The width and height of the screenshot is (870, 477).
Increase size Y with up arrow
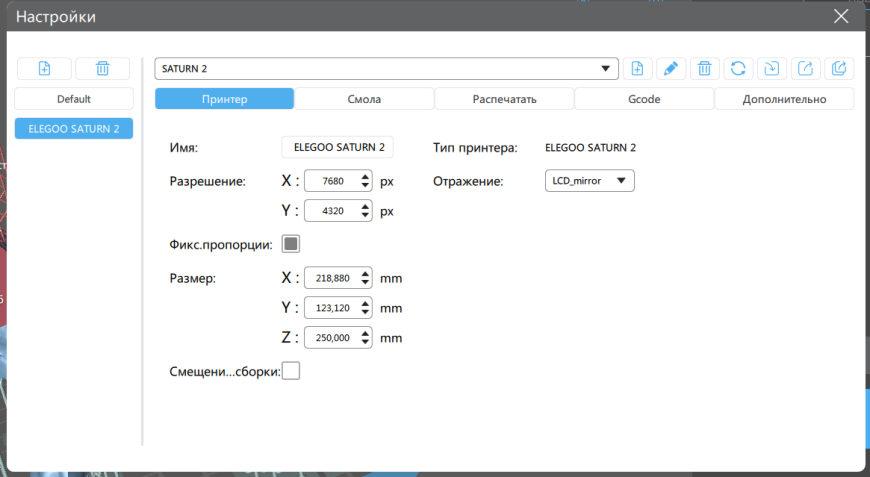(365, 303)
